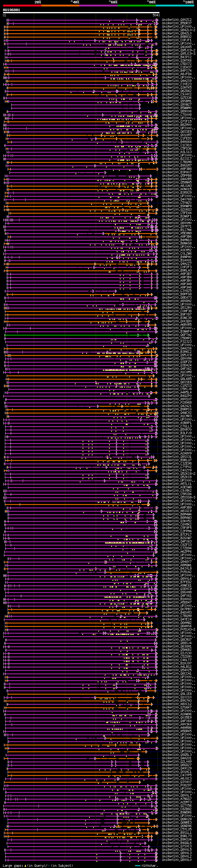Select the UniRef100_B4IPI2 label
The height and width of the screenshot is (868, 197).
coord(177,57)
